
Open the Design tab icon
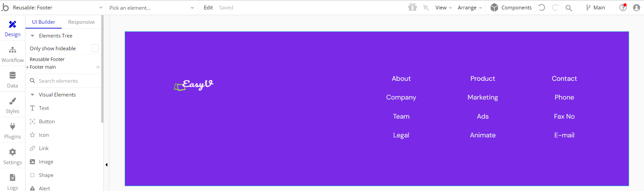[x=12, y=24]
